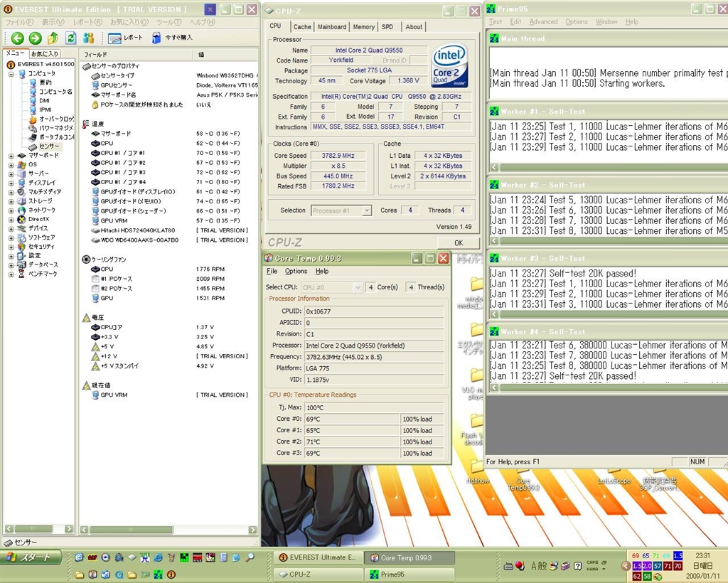Image resolution: width=728 pixels, height=583 pixels.
Task: Click the OK button in CPU-Z
Action: (x=459, y=242)
